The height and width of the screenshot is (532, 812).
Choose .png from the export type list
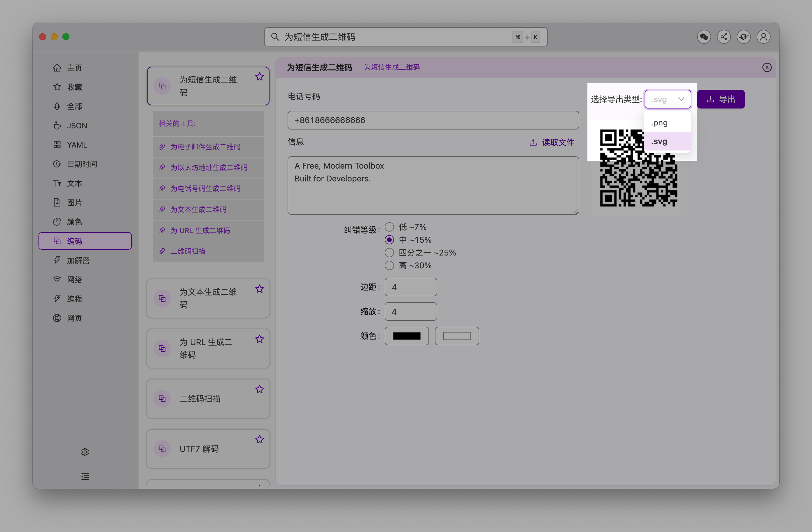point(667,123)
